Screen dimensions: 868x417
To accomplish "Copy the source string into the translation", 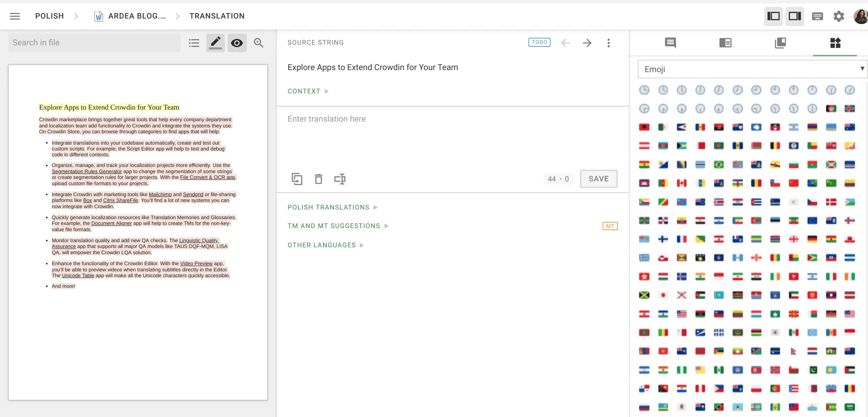I will click(297, 179).
